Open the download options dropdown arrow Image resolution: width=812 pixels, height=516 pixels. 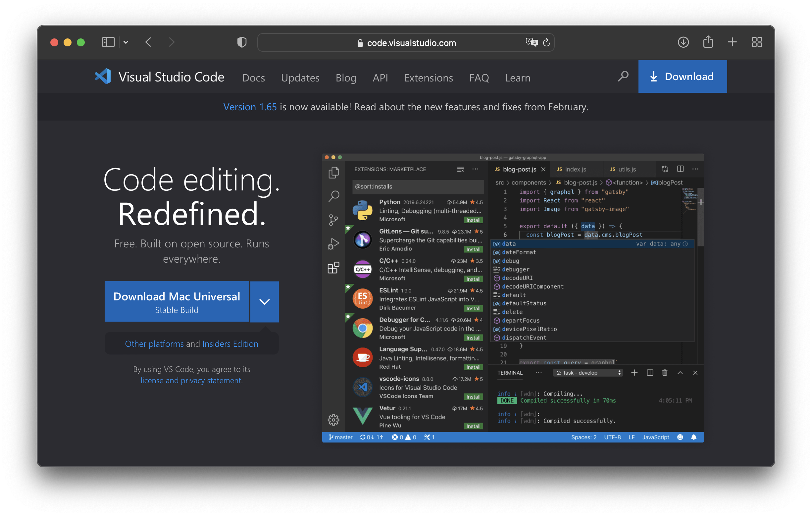click(x=264, y=301)
